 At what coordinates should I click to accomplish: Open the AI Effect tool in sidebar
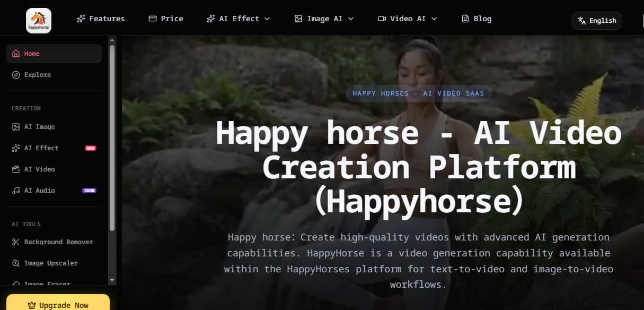pos(41,148)
